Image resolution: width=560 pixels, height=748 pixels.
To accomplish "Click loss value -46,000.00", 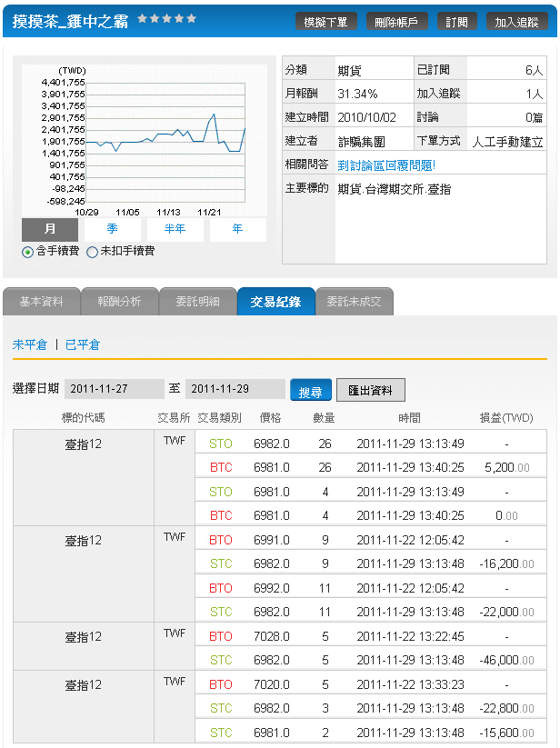I will click(x=506, y=660).
